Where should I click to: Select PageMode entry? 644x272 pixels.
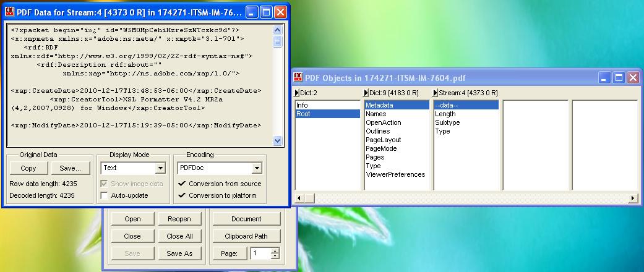(x=397, y=148)
